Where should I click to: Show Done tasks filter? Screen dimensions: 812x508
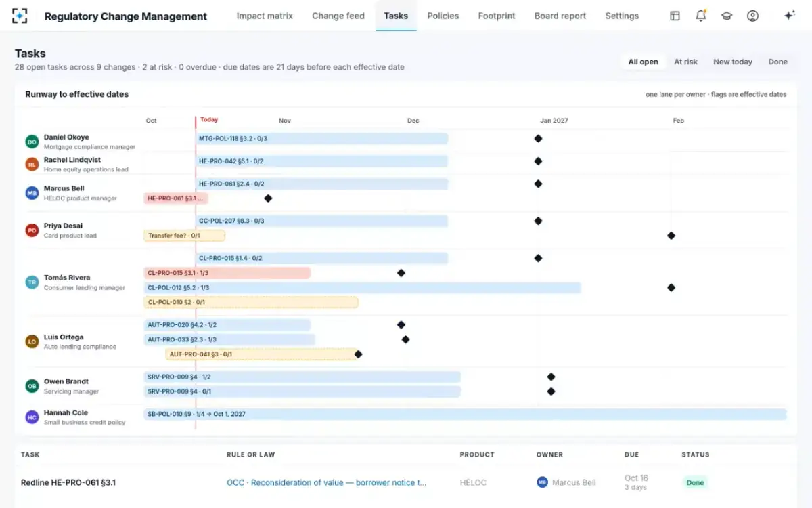[x=777, y=62]
